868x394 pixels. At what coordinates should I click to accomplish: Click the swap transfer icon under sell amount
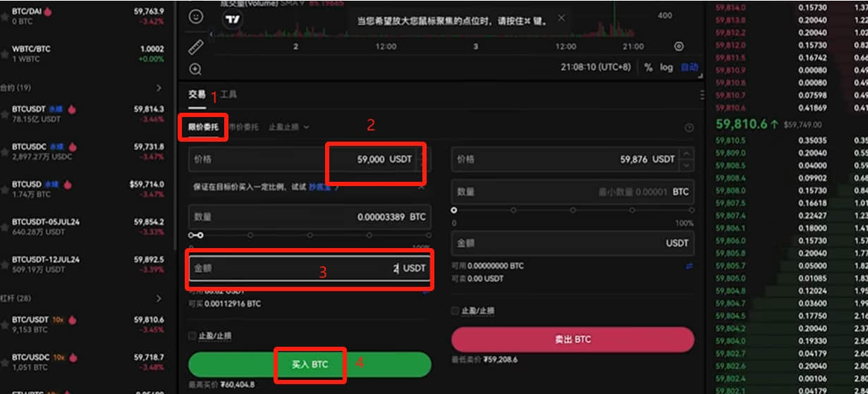tap(689, 266)
